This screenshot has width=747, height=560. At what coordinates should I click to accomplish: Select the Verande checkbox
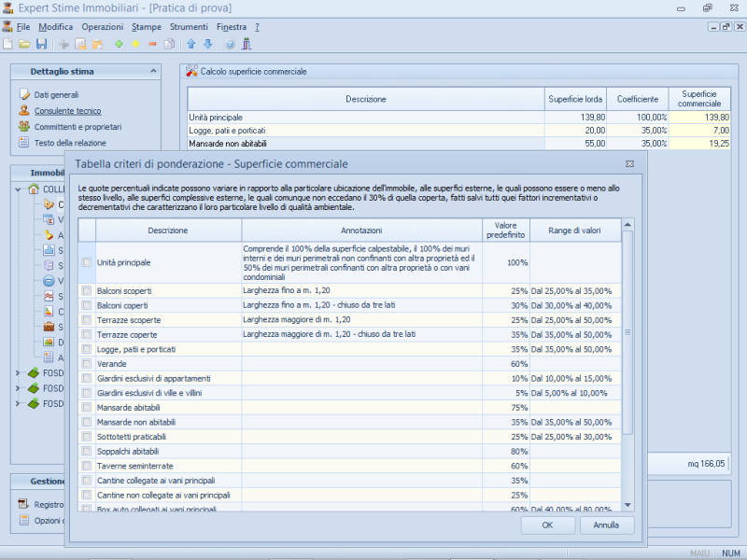click(x=86, y=364)
